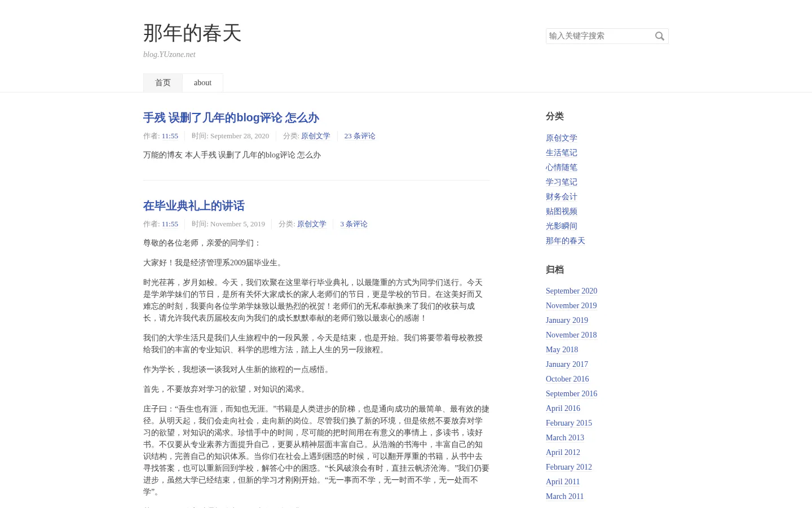This screenshot has width=812, height=508.
Task: Click the blog title 那年的春天 in the header
Action: click(x=192, y=33)
